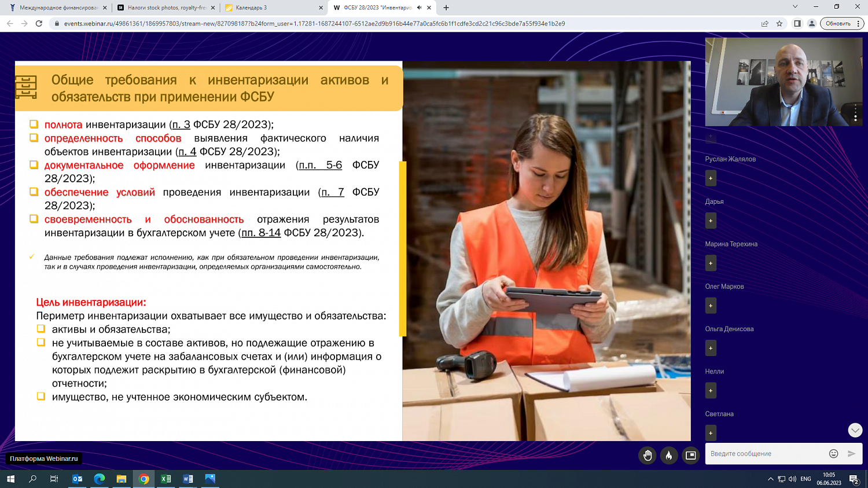868x488 pixels.
Task: Close the Налоги stock photos tab
Action: click(x=213, y=8)
